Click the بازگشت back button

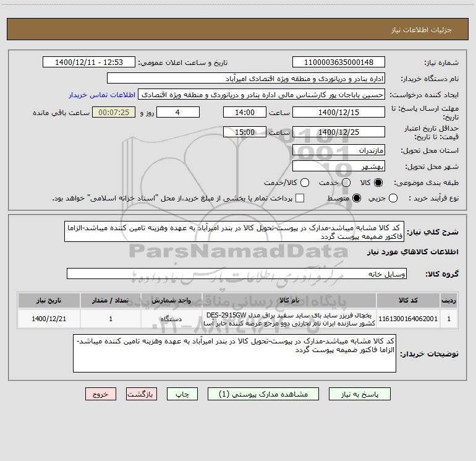(142, 394)
